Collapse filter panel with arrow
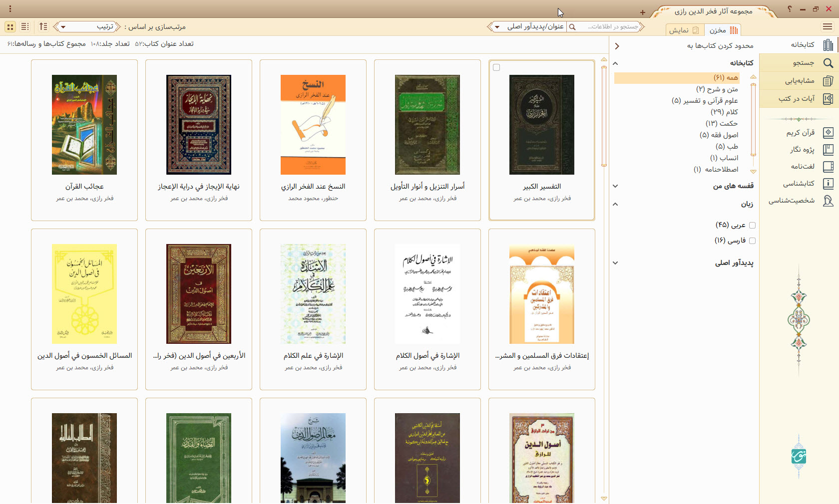Viewport: 839px width, 504px height. [x=617, y=46]
